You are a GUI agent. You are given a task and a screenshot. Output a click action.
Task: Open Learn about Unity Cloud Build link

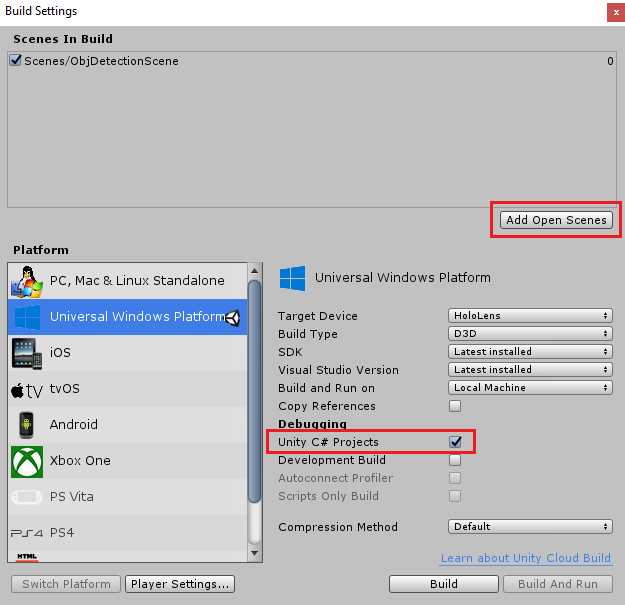coord(526,558)
